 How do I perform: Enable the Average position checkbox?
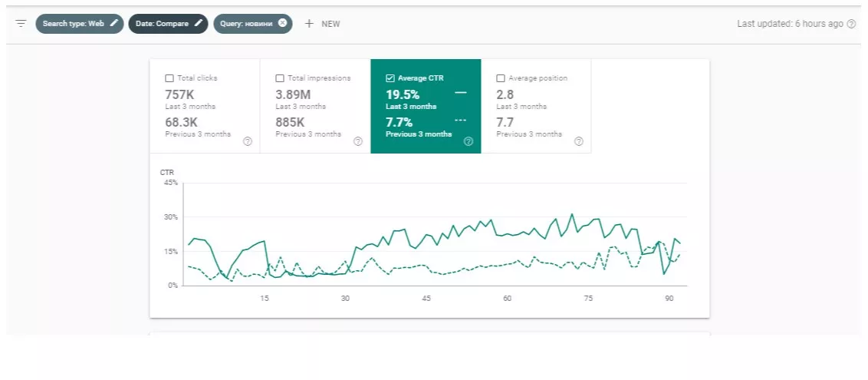pyautogui.click(x=501, y=78)
